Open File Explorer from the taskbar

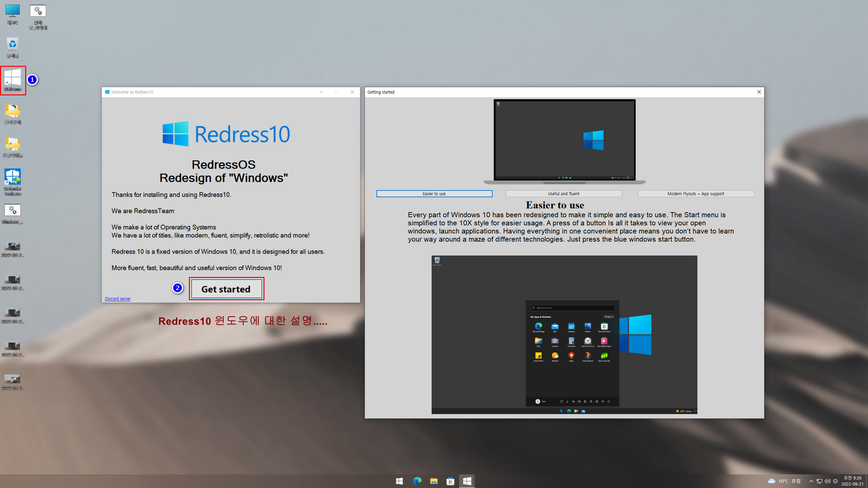(x=434, y=481)
